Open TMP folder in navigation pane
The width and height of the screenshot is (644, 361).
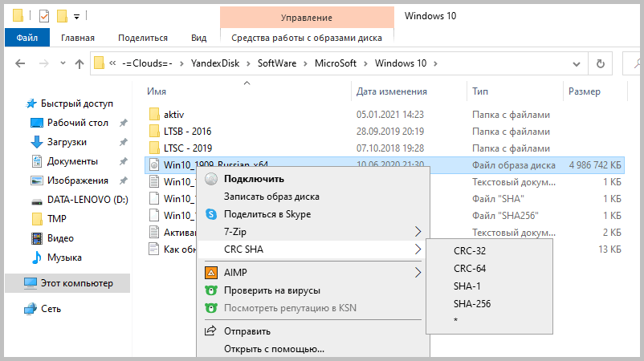click(57, 219)
